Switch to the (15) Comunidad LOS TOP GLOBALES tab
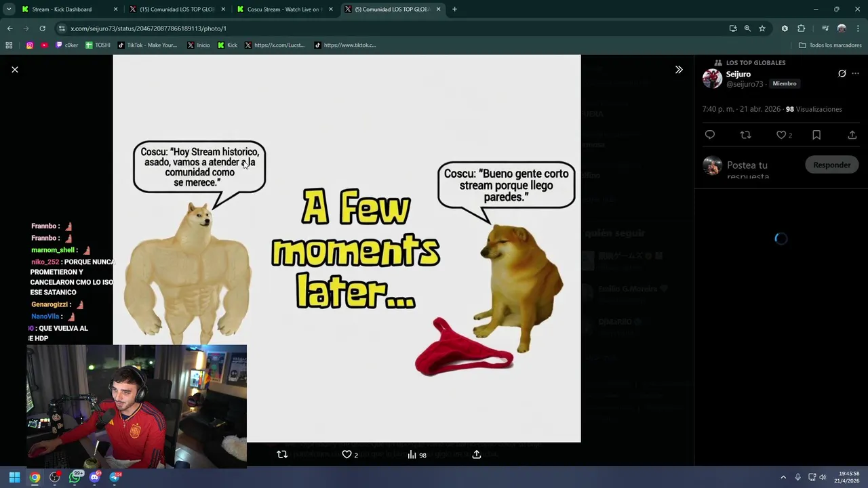This screenshot has width=868, height=488. (x=176, y=9)
